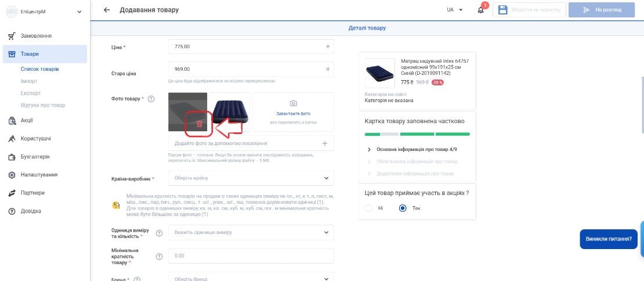The height and width of the screenshot is (281, 644).
Task: Click the camera icon in photo upload area
Action: (x=293, y=103)
